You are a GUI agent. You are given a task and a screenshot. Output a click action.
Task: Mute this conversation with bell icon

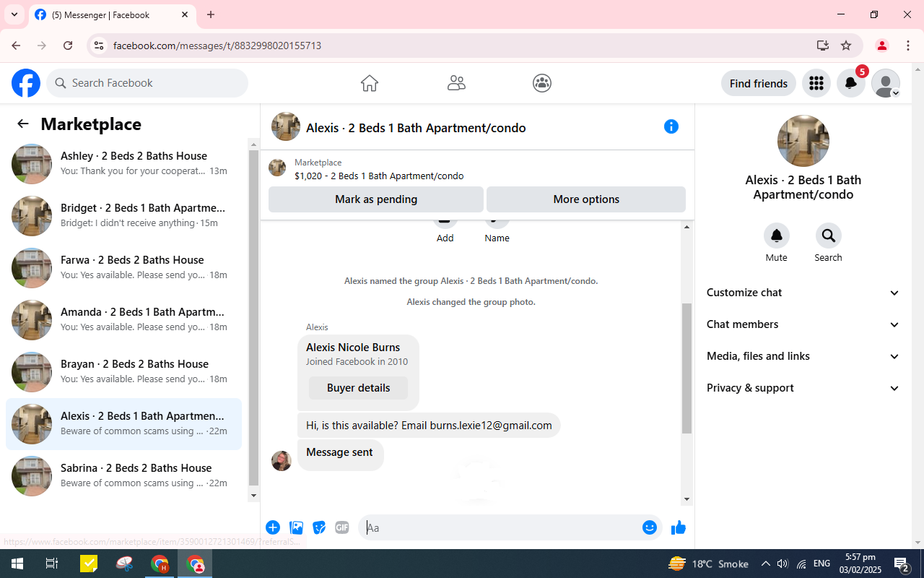click(777, 236)
